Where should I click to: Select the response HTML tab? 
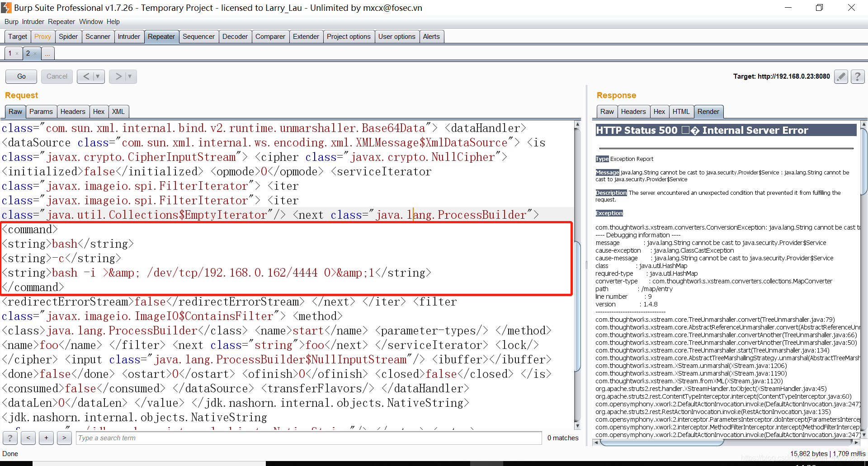(x=681, y=112)
